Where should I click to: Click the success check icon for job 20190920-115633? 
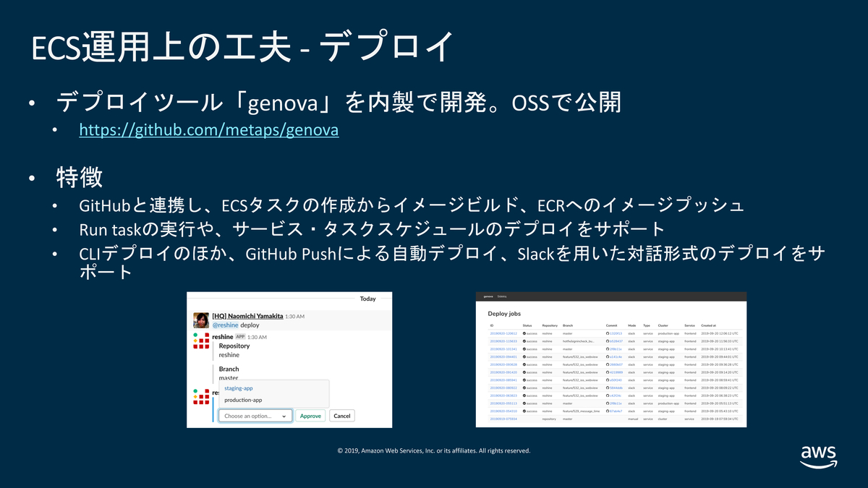pyautogui.click(x=524, y=341)
